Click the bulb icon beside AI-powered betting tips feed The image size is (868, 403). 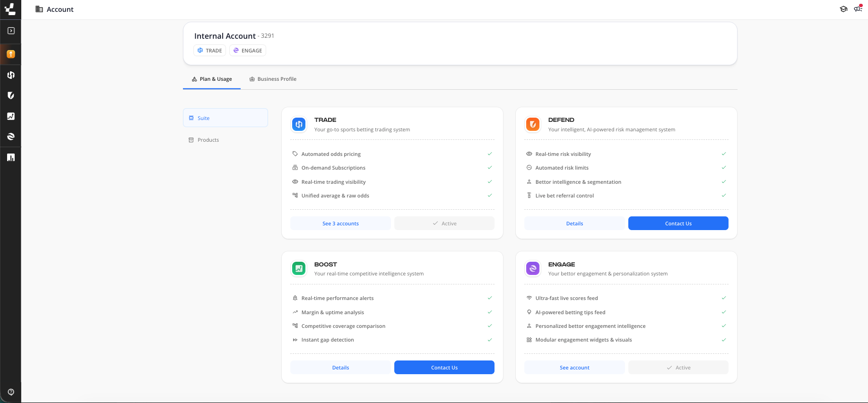529,312
